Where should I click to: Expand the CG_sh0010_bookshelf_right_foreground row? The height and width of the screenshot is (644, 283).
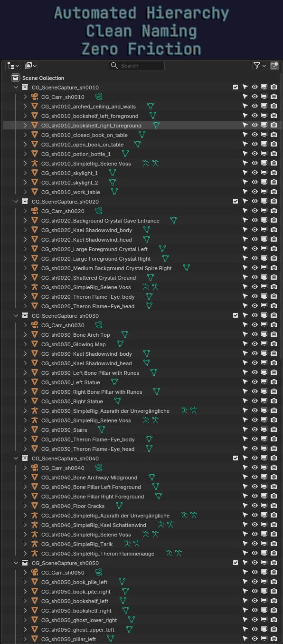tap(25, 126)
